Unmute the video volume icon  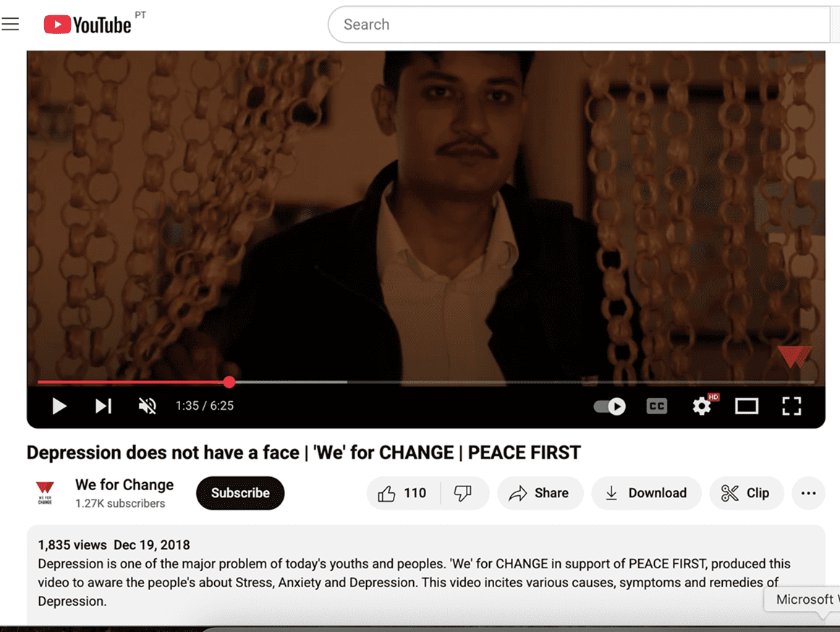click(x=148, y=406)
